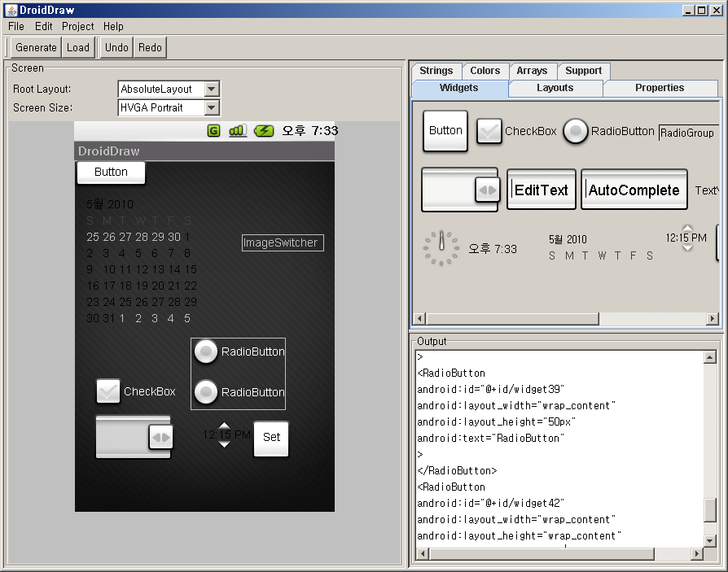Click the Output panel scroll down arrow
Screen dimensions: 728x572
pos(709,540)
